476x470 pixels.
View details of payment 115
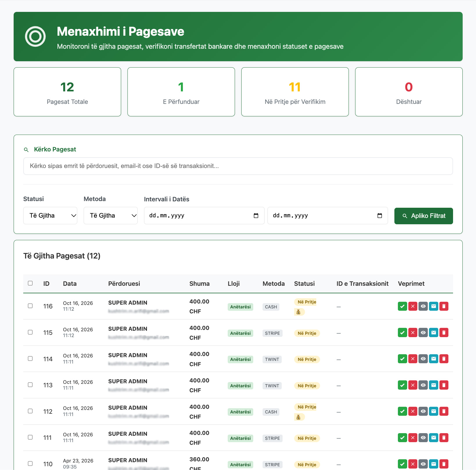[x=423, y=332]
